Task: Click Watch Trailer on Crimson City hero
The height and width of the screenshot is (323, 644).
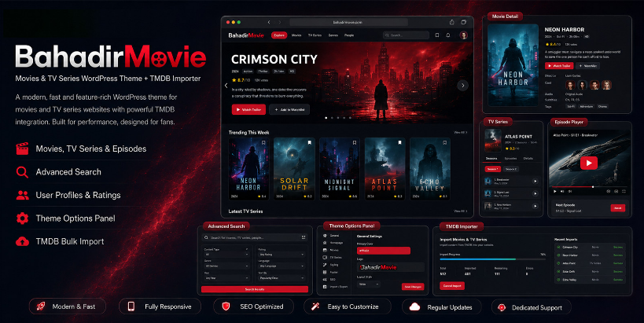Action: 248,109
